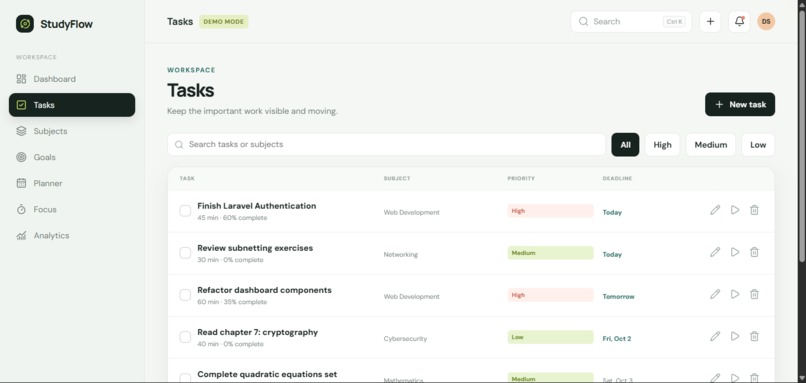
Task: Delete Read chapter 7: cryptography task
Action: (754, 336)
